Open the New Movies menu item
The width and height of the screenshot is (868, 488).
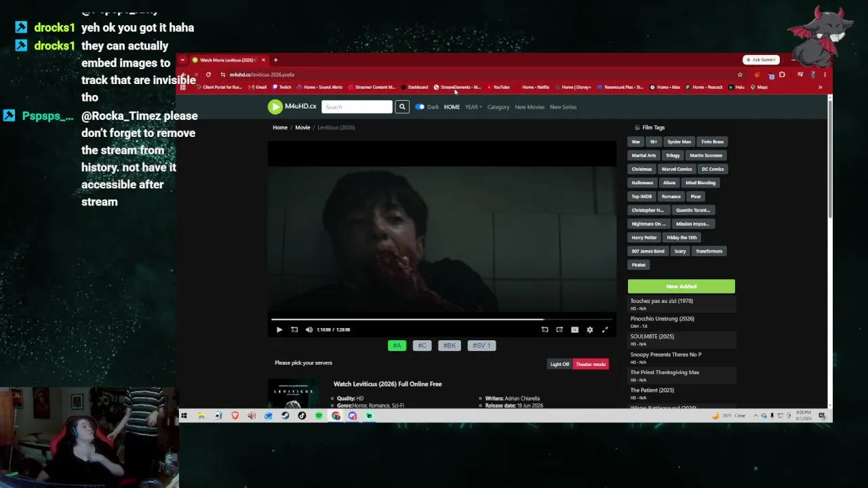(x=530, y=107)
